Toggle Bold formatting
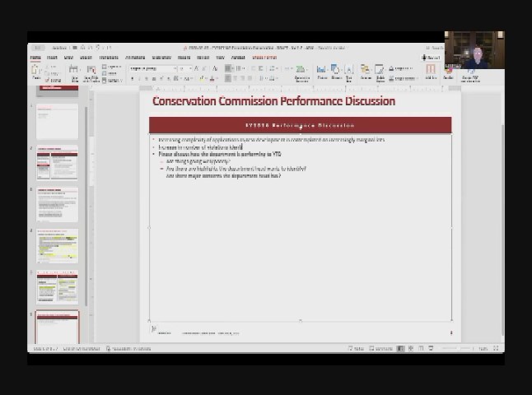This screenshot has width=532, height=395. tap(133, 79)
